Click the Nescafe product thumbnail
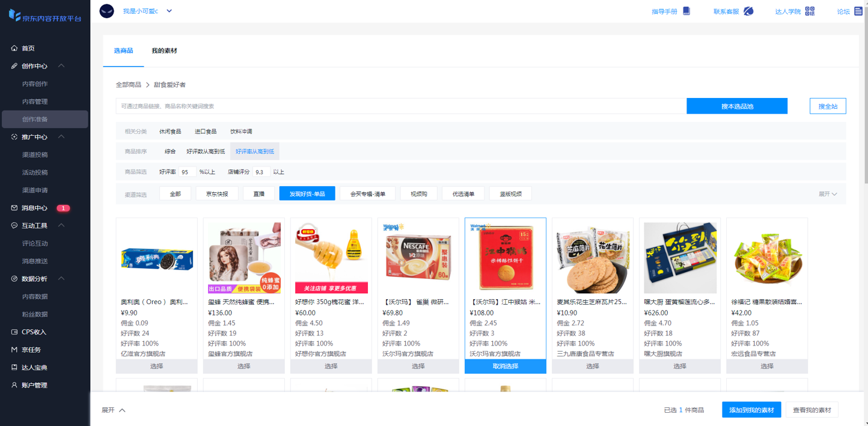The width and height of the screenshot is (868, 426). [418, 257]
